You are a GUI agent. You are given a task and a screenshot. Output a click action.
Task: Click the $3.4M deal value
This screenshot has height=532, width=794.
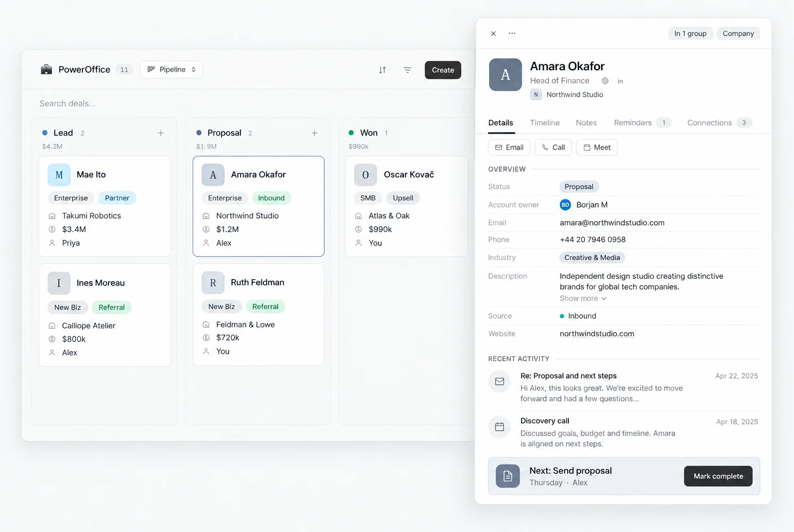74,229
